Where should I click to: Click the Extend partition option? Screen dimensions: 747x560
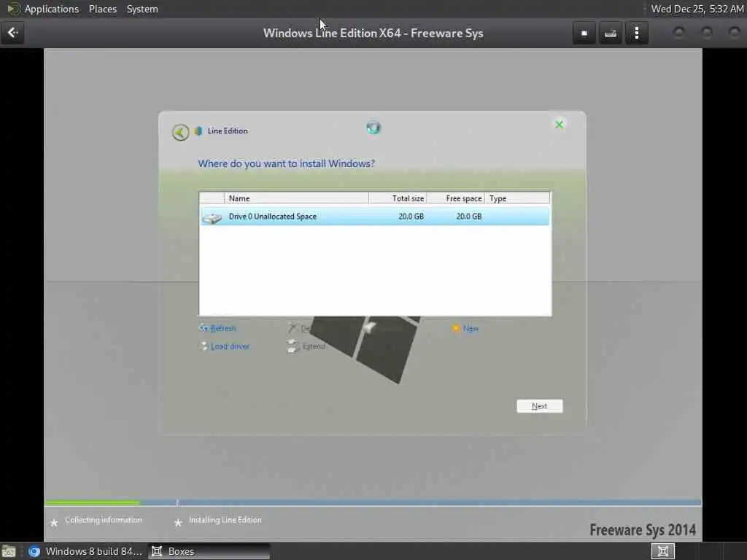314,346
